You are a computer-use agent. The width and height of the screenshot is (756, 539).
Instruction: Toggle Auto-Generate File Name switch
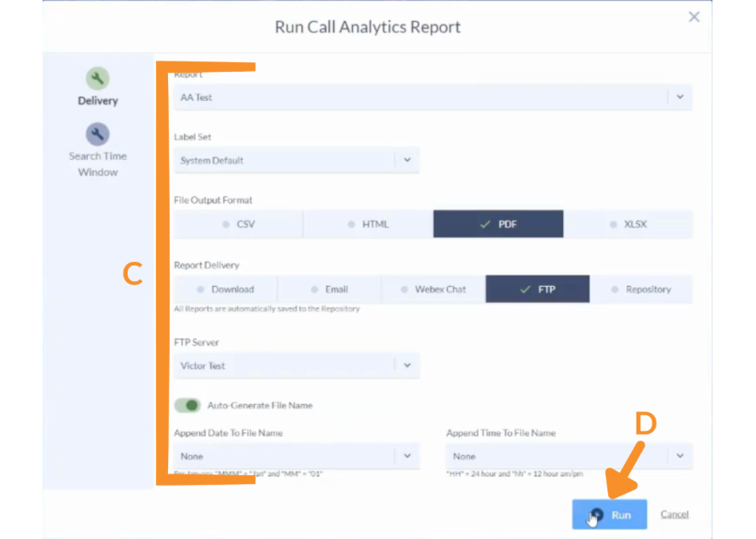click(x=187, y=405)
